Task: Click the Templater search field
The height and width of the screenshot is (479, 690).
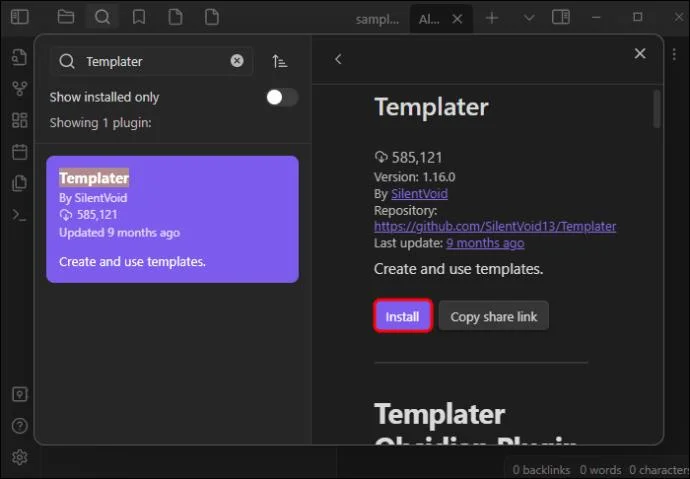Action: click(x=151, y=61)
